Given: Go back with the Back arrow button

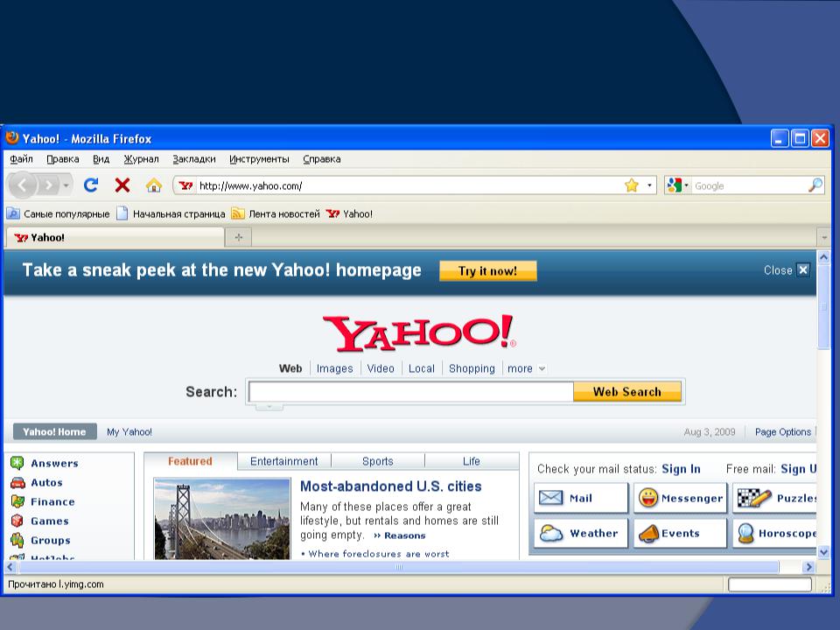Looking at the screenshot, I should (22, 185).
